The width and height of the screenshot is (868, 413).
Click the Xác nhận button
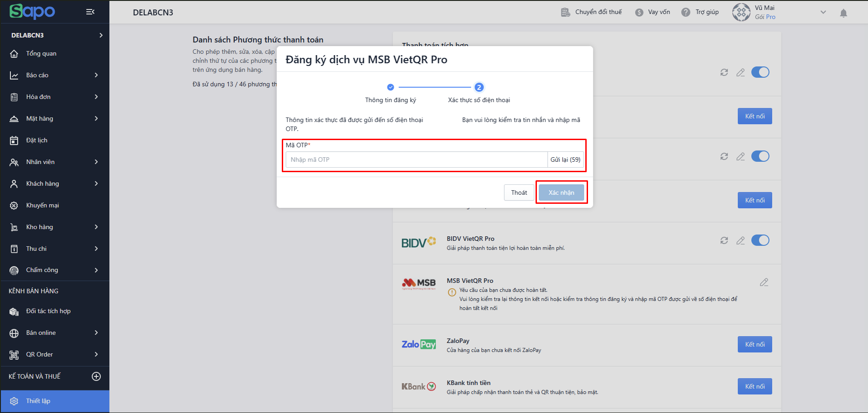pos(561,192)
